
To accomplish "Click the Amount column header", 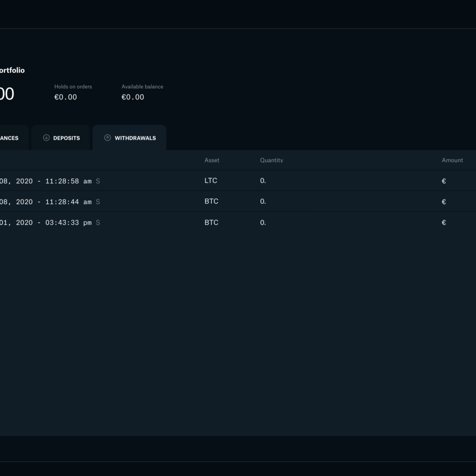I will [452, 160].
